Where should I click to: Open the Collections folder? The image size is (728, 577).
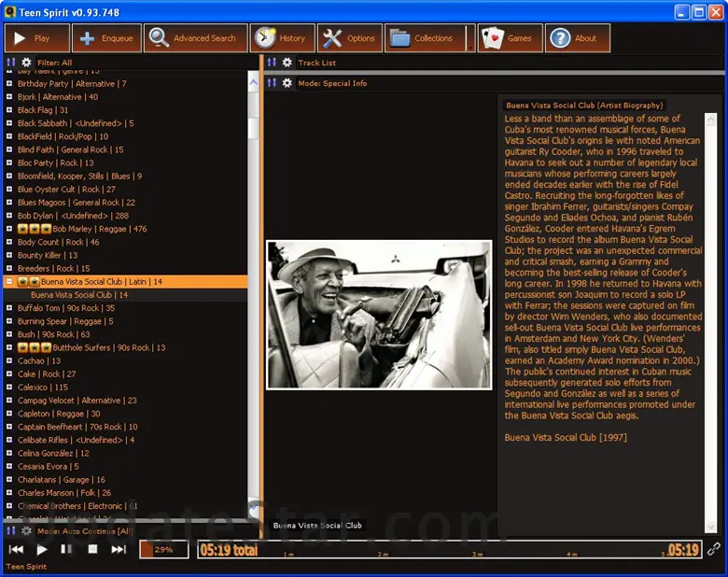pos(424,38)
